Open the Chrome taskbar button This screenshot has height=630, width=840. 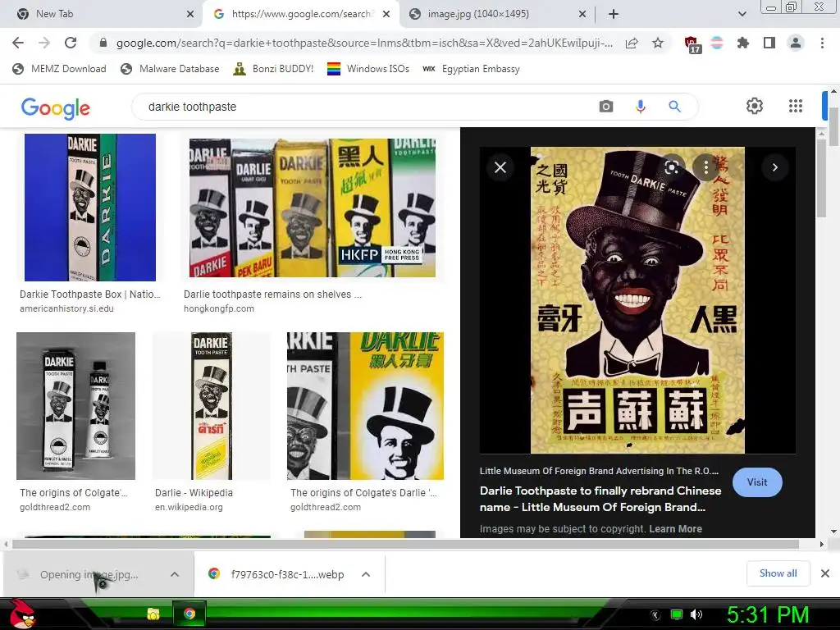(189, 614)
